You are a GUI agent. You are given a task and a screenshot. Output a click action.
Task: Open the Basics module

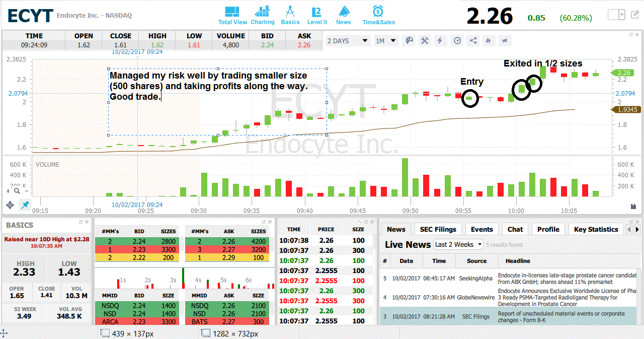coord(290,15)
